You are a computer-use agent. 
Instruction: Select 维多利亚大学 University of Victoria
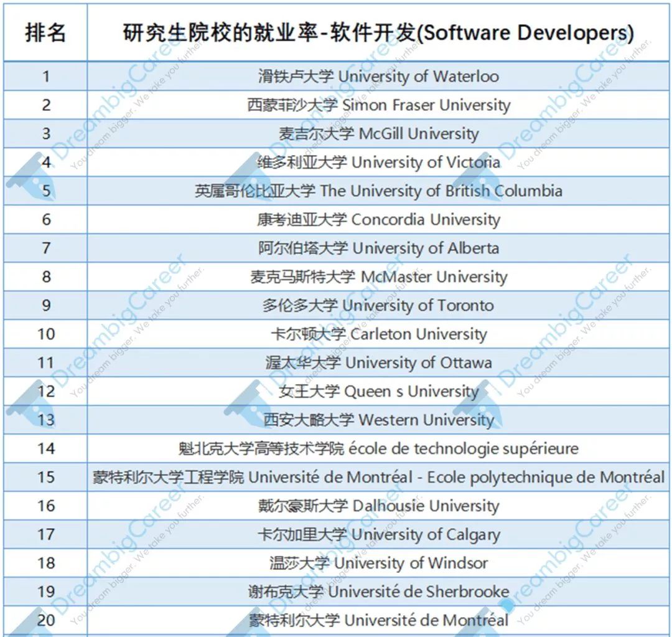(x=378, y=163)
